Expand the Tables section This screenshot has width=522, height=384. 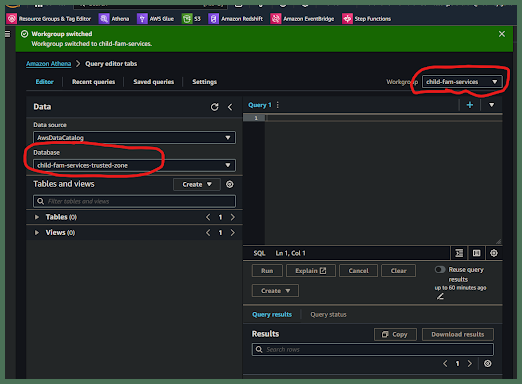tap(37, 217)
